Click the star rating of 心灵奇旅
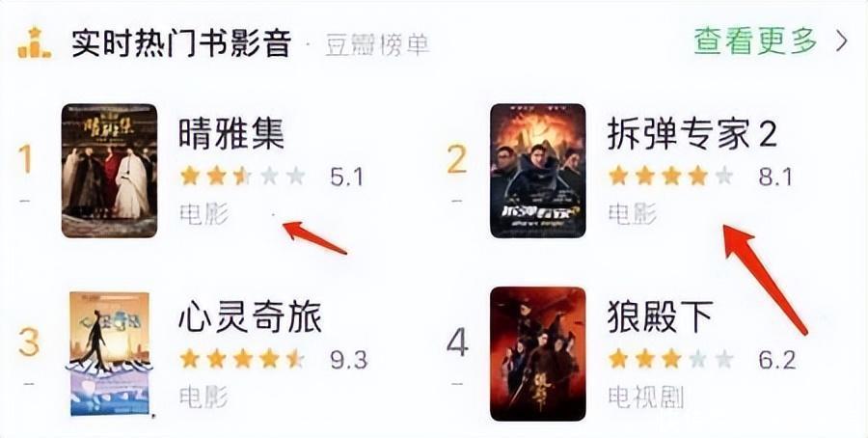The width and height of the screenshot is (868, 438). click(242, 359)
